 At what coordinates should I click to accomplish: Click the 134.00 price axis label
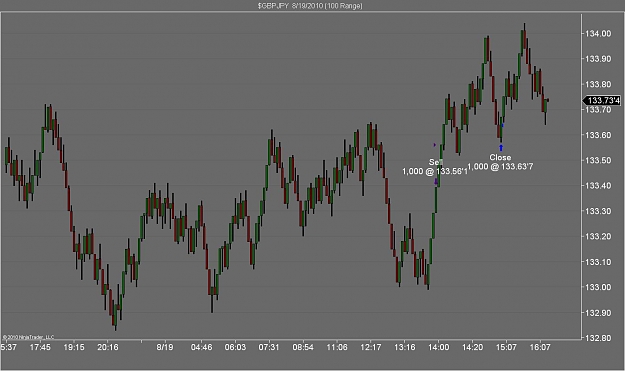click(x=597, y=33)
